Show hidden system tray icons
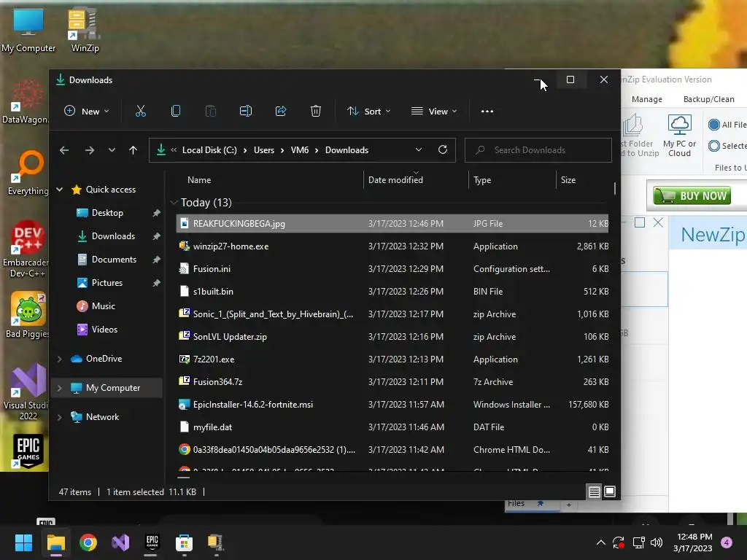 (601, 542)
